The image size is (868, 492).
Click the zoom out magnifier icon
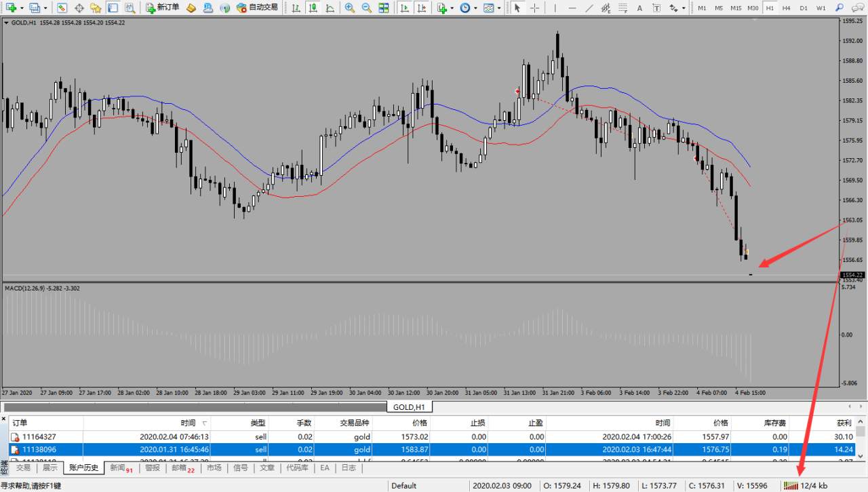tap(366, 8)
